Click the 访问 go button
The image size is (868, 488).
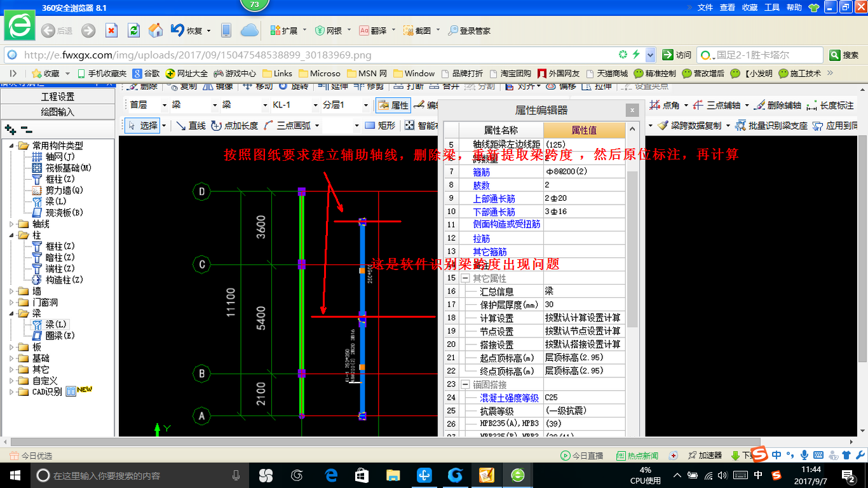click(x=677, y=55)
